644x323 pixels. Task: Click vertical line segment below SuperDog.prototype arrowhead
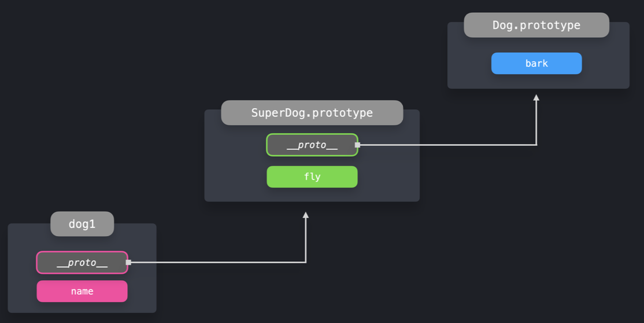[x=306, y=240]
